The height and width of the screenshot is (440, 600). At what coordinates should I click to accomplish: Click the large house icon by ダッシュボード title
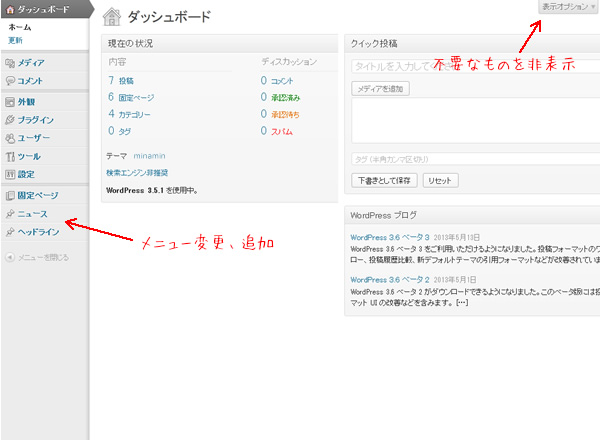[112, 17]
